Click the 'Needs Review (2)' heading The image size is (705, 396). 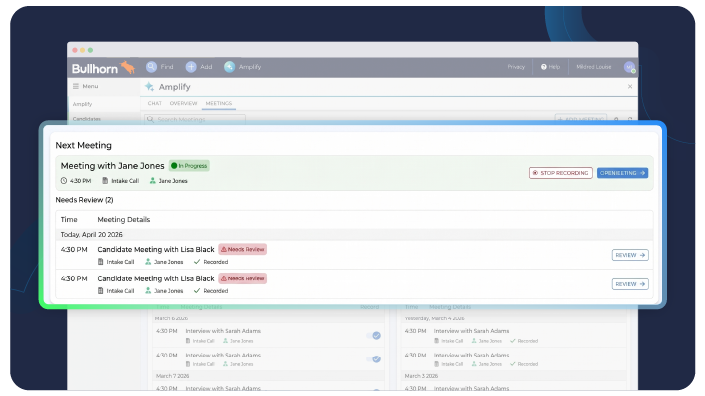(x=85, y=200)
